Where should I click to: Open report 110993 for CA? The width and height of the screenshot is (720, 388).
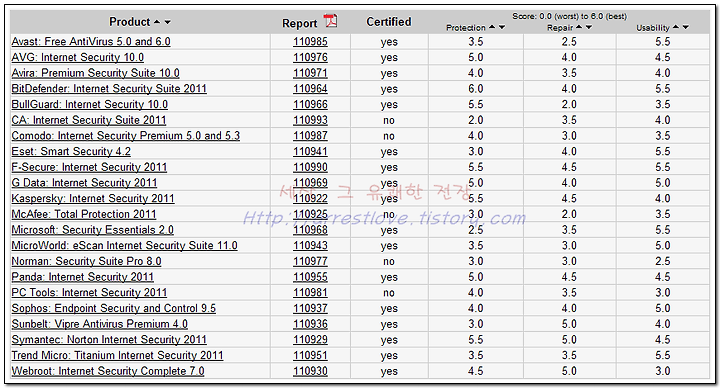[x=310, y=120]
